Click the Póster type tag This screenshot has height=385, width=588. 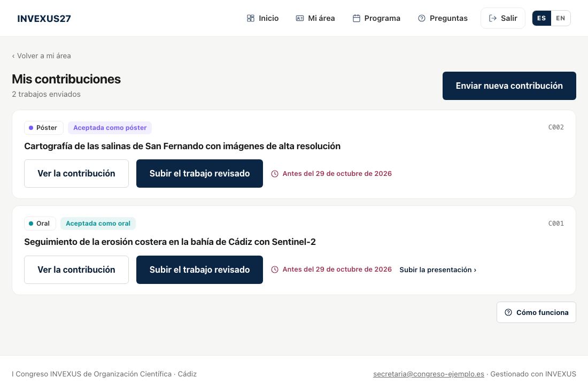pyautogui.click(x=43, y=128)
